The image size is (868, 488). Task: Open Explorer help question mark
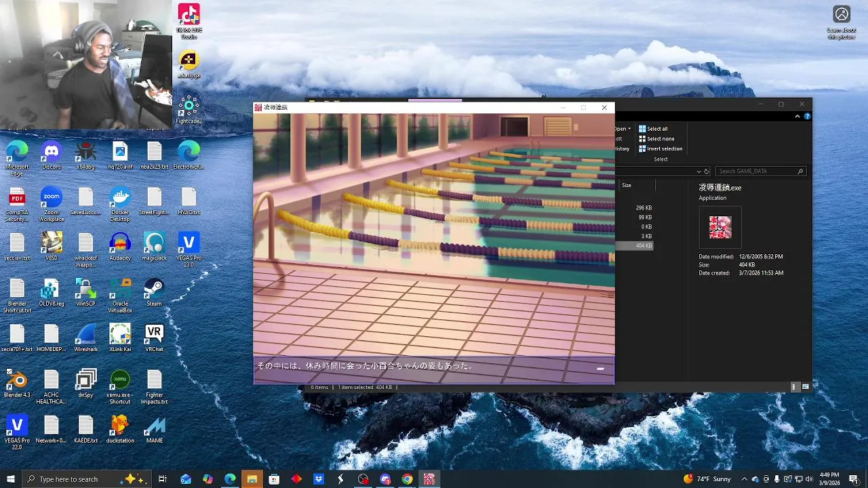pos(807,117)
